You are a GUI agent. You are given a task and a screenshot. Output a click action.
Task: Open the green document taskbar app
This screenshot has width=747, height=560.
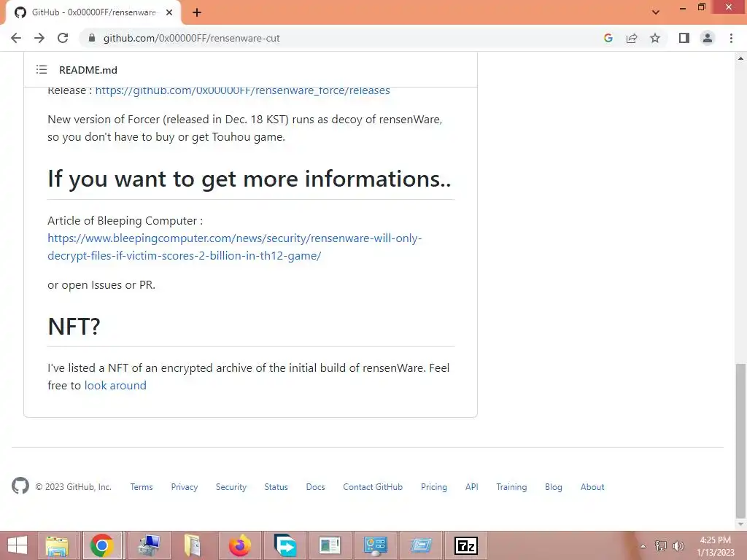pyautogui.click(x=330, y=545)
